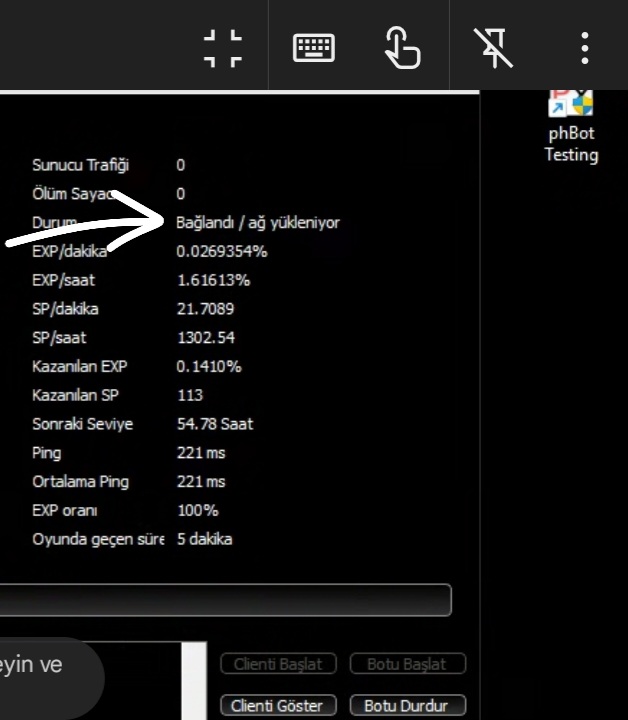Click the Sunucu Trafiği label
The image size is (628, 720).
coord(80,165)
